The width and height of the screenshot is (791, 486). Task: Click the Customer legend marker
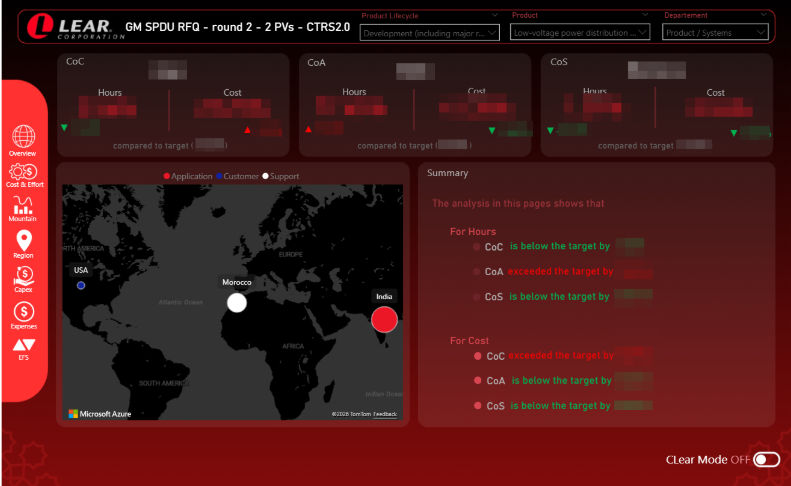219,176
